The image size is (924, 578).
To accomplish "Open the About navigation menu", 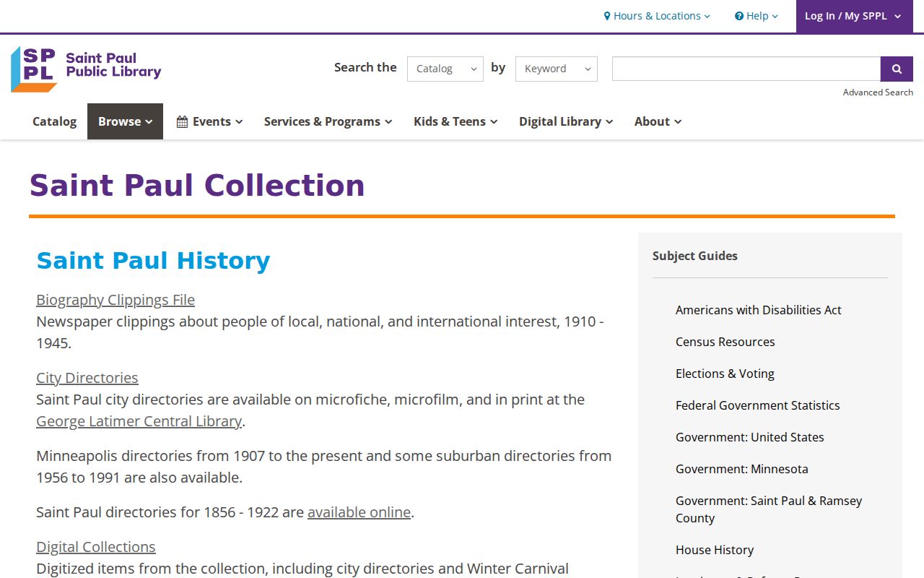I will 658,121.
